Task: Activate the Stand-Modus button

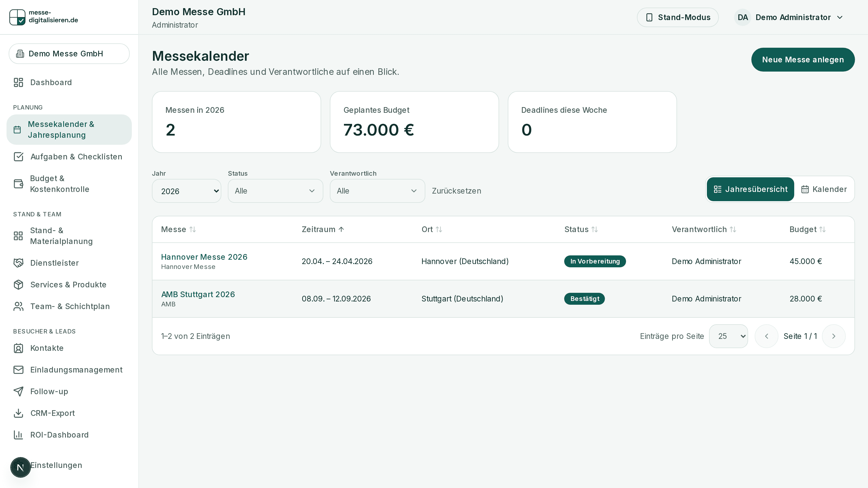Action: tap(678, 17)
